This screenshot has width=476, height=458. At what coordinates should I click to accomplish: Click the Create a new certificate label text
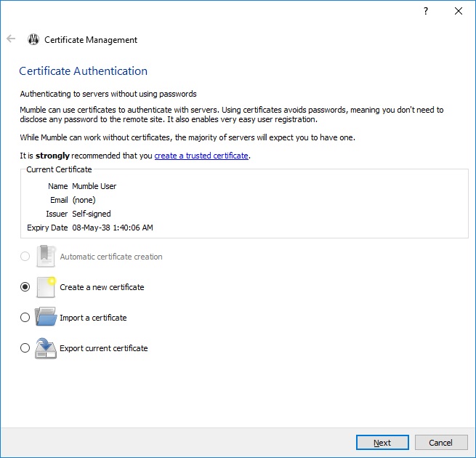pyautogui.click(x=102, y=287)
